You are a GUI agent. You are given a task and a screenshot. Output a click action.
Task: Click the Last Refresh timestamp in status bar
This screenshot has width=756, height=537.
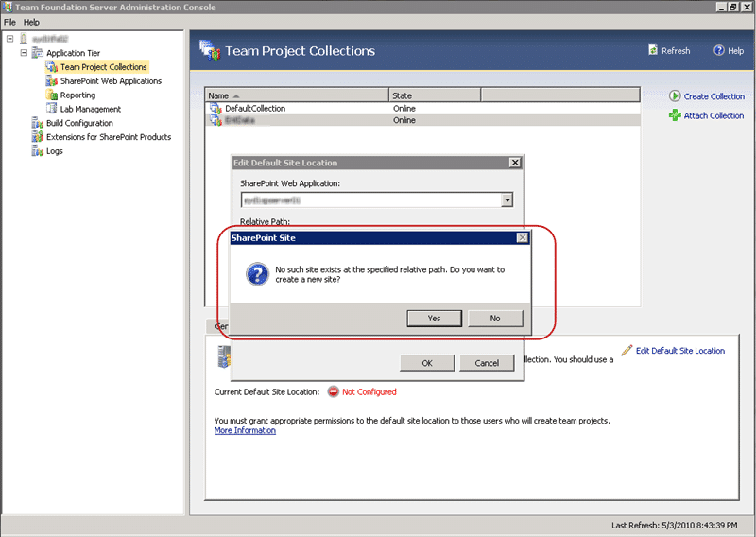pyautogui.click(x=674, y=525)
